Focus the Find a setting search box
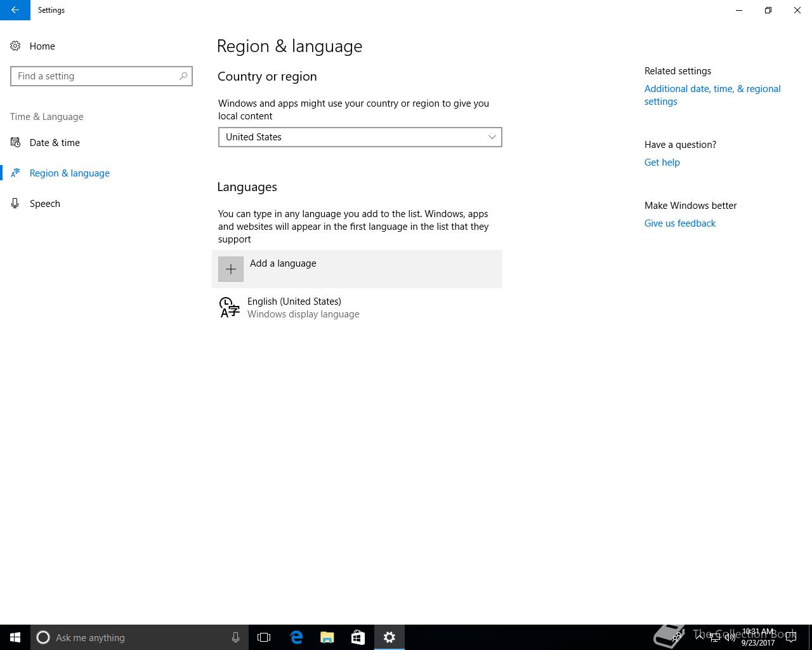Viewport: 812px width, 650px height. click(x=101, y=76)
